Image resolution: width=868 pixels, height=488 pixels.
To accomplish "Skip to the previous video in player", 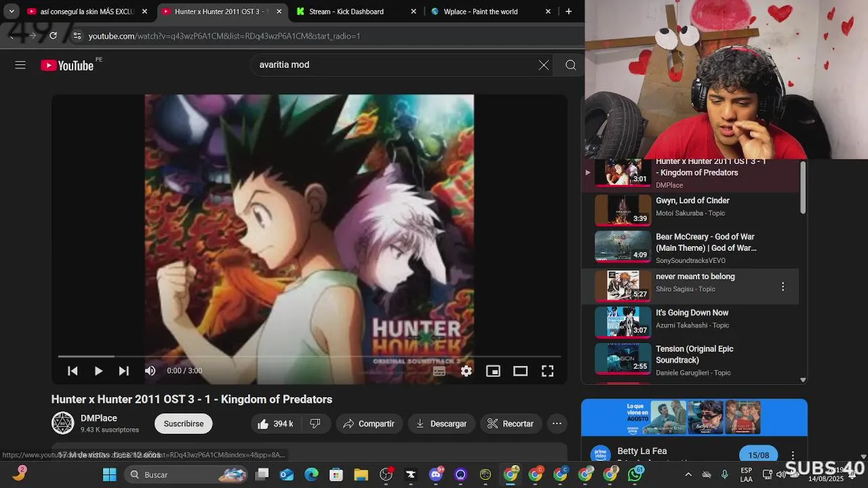I will pos(73,371).
